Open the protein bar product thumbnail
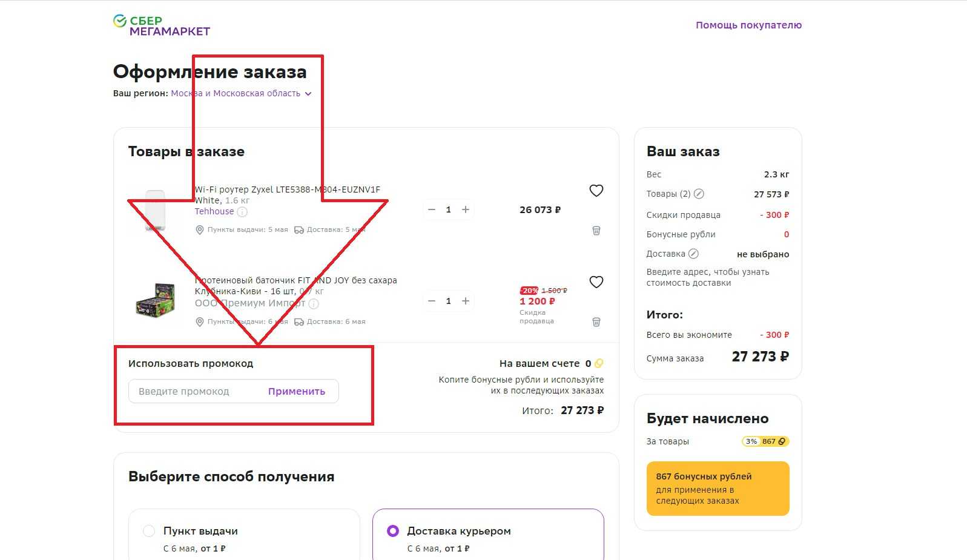 (x=156, y=300)
